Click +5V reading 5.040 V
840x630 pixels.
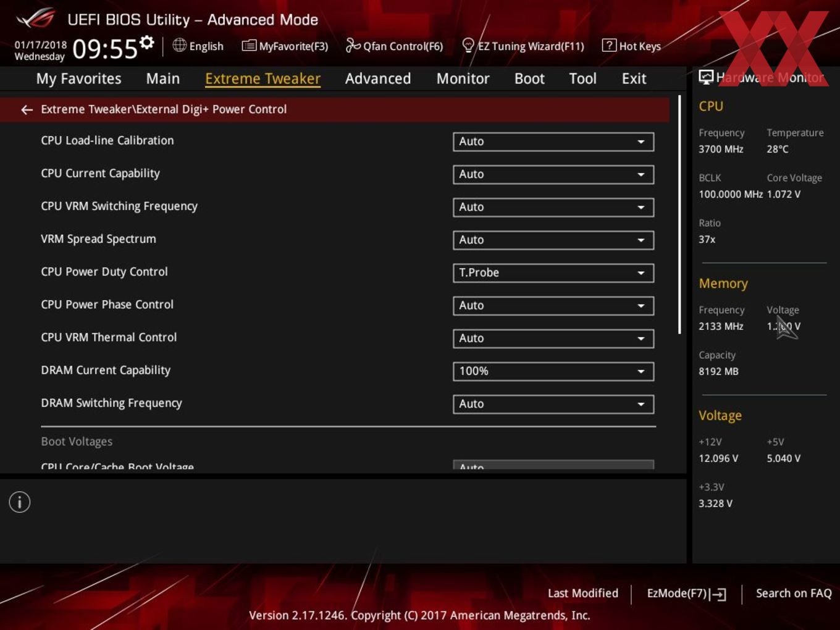coord(784,458)
